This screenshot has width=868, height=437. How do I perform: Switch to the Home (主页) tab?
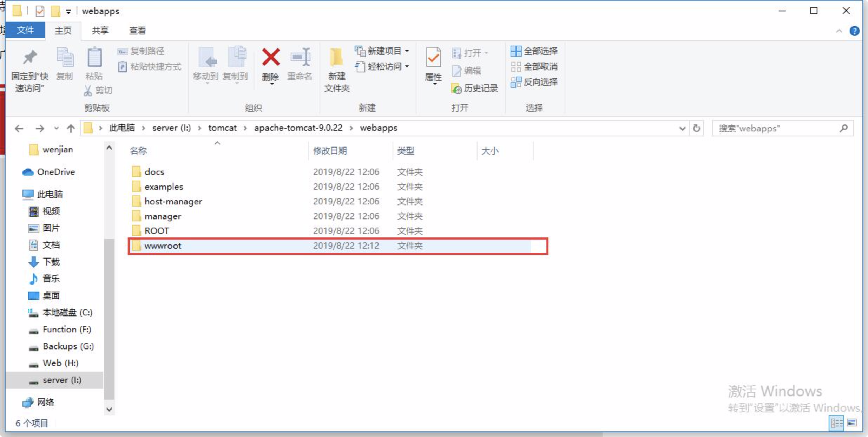(63, 31)
